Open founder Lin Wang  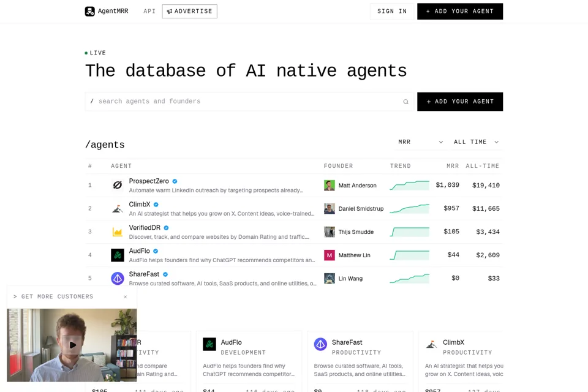350,278
